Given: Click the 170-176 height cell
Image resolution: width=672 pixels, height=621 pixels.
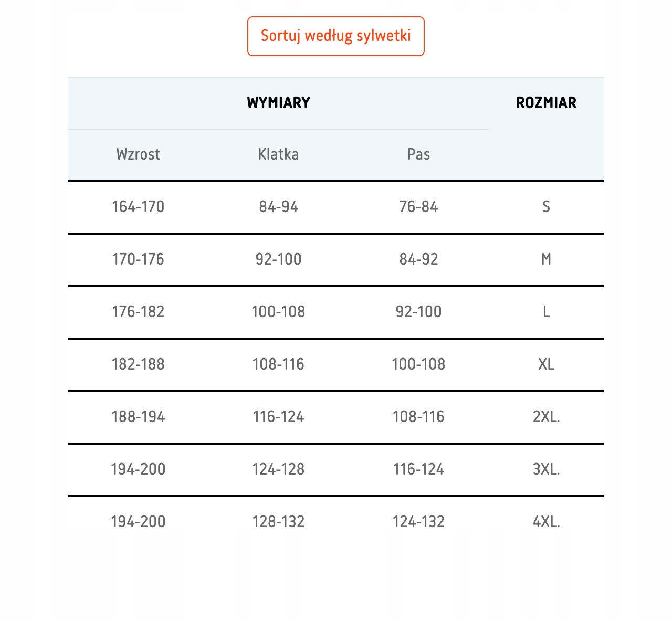Looking at the screenshot, I should point(138,259).
